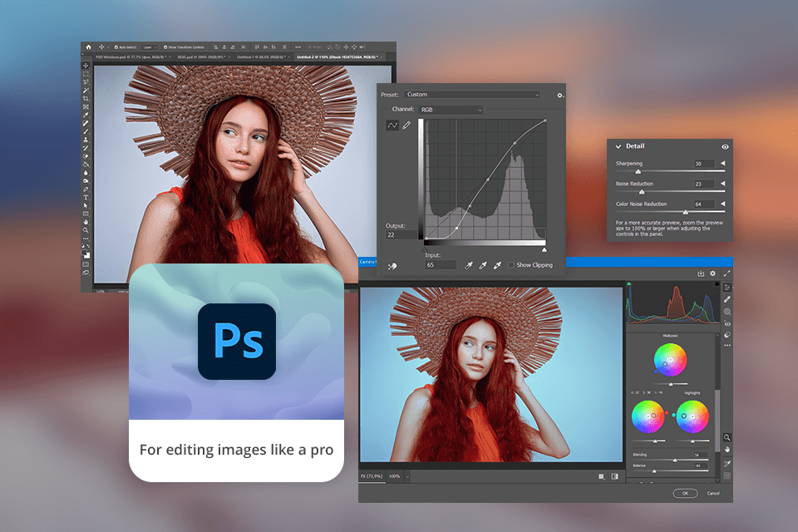798x532 pixels.
Task: Toggle Camera Raw grid overlay icon
Action: [727, 475]
